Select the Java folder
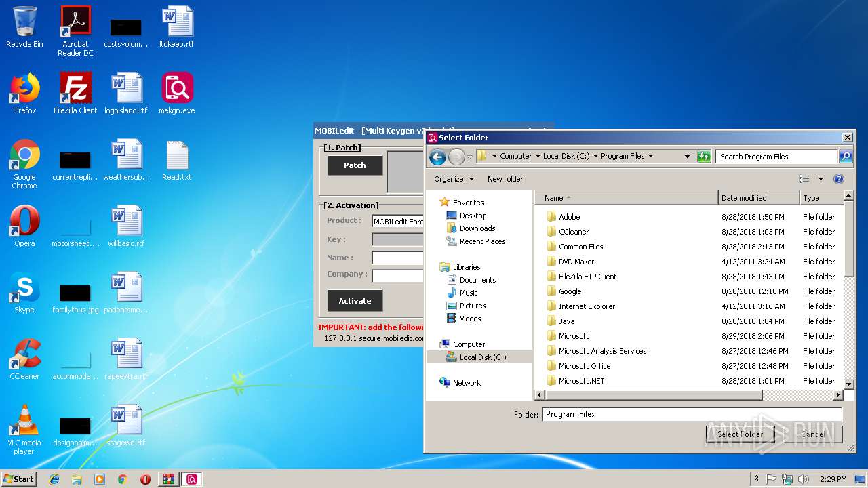This screenshot has height=488, width=868. 566,321
